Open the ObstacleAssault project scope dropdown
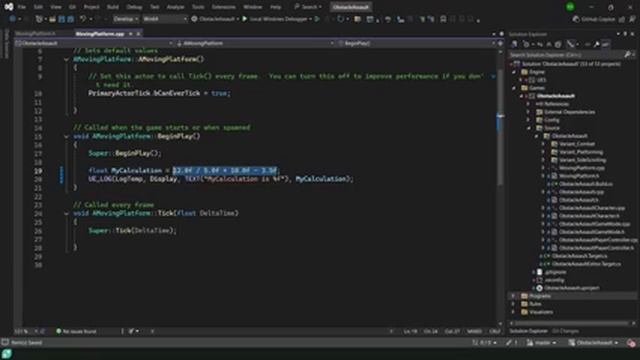Viewport: 640px width, 360px height. 94,43
